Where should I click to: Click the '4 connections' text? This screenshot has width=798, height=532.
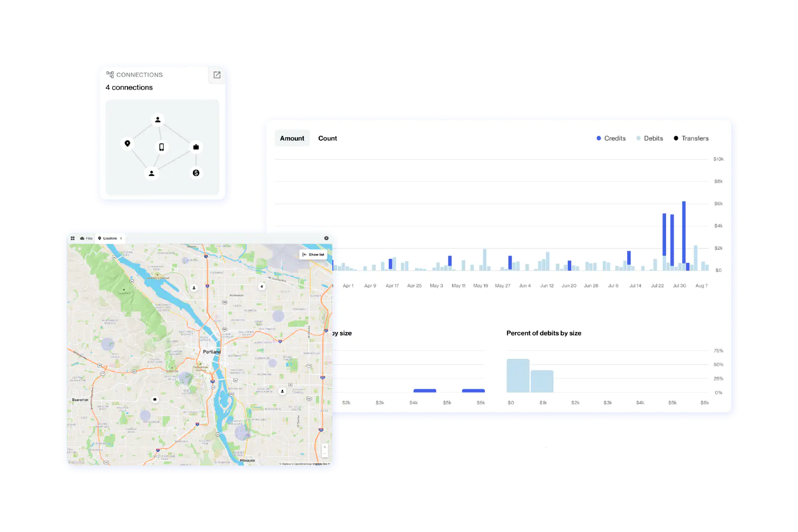coord(129,87)
